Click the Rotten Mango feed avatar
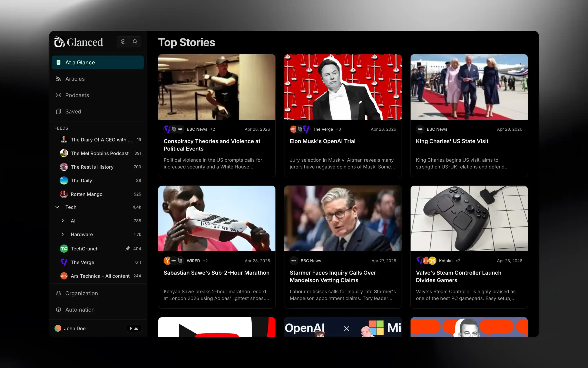588x368 pixels. pyautogui.click(x=64, y=194)
